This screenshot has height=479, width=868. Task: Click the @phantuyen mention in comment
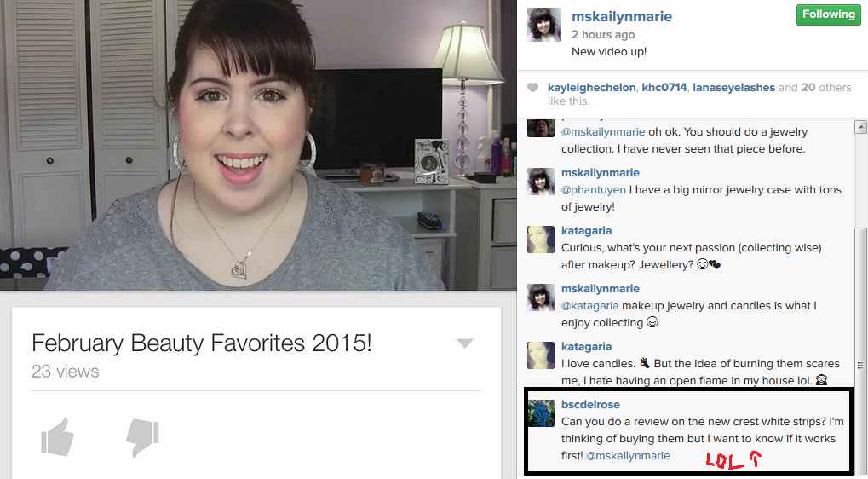click(x=594, y=190)
